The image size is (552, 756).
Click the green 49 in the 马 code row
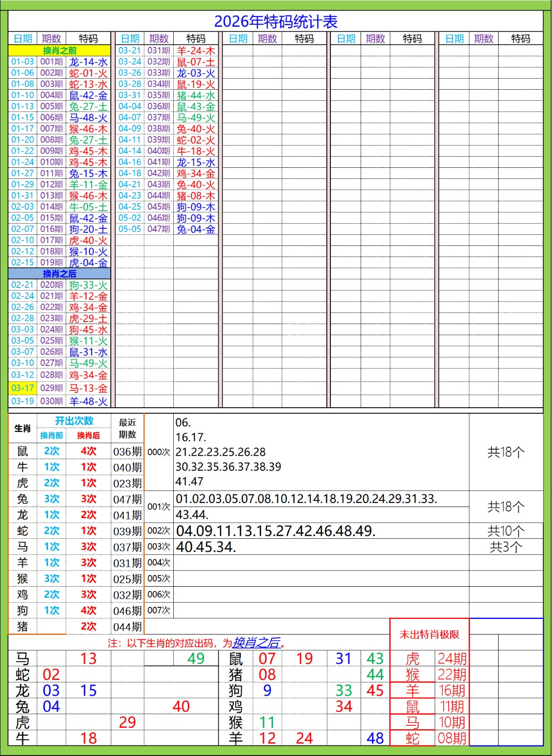click(196, 659)
